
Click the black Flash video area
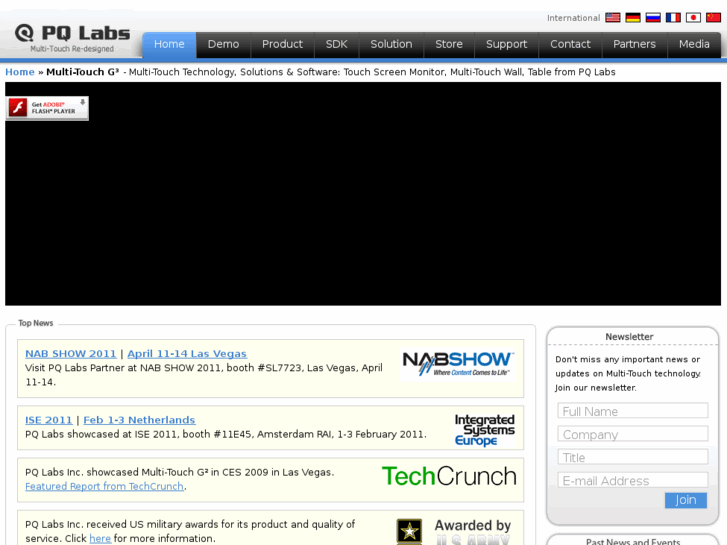click(x=363, y=194)
